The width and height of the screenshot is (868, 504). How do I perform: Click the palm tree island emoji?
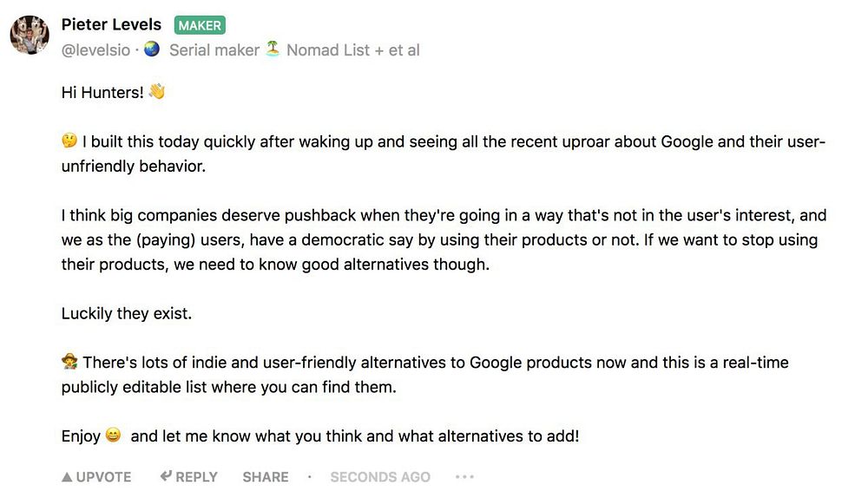click(x=273, y=49)
